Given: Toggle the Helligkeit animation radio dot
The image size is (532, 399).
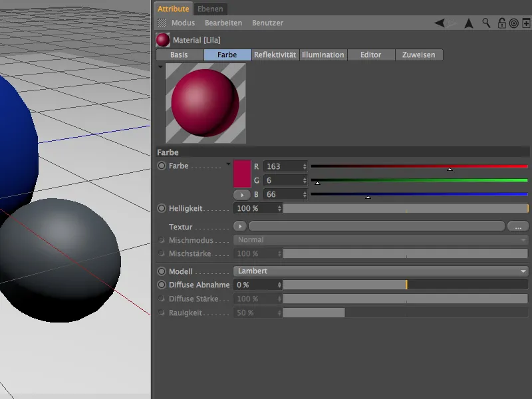Looking at the screenshot, I should (162, 208).
